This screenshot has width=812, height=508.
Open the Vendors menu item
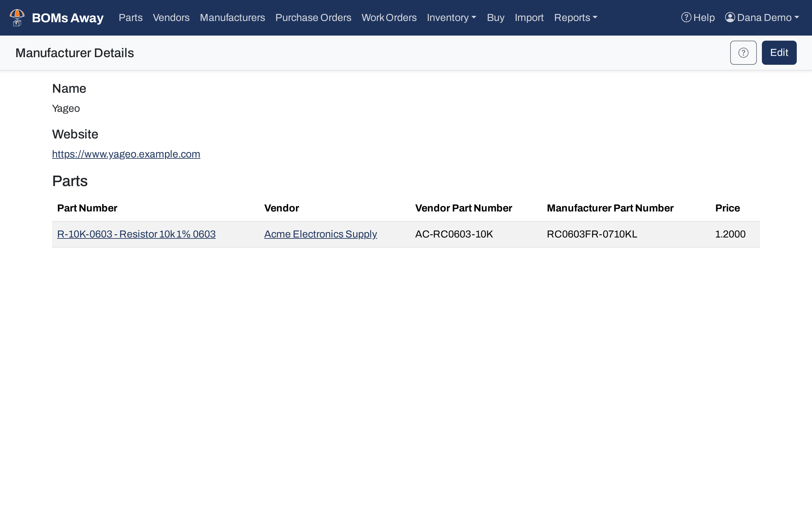(171, 17)
